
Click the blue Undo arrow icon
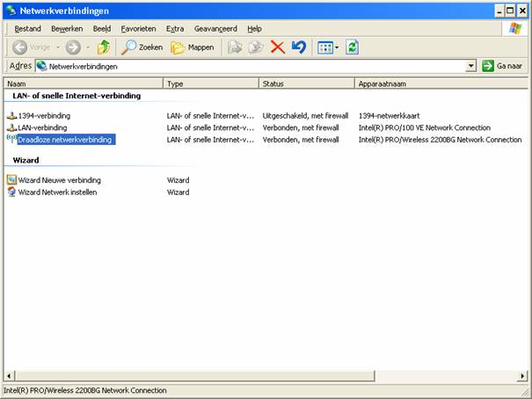point(299,47)
